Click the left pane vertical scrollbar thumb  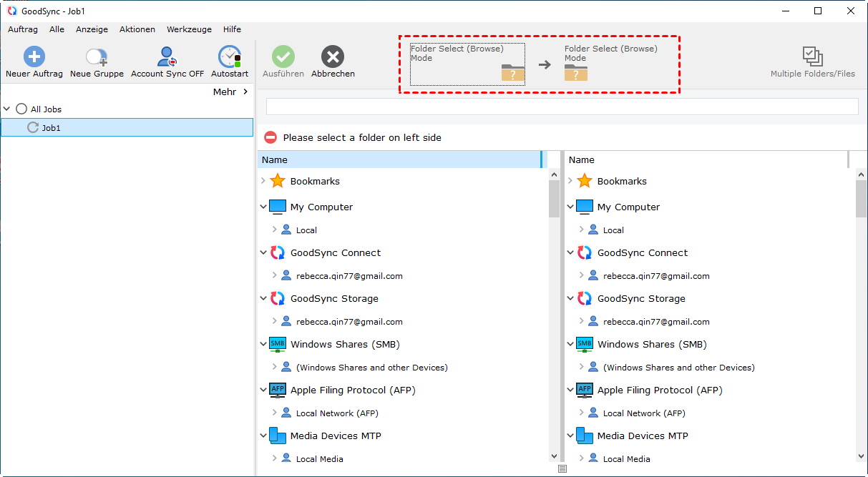coord(554,198)
